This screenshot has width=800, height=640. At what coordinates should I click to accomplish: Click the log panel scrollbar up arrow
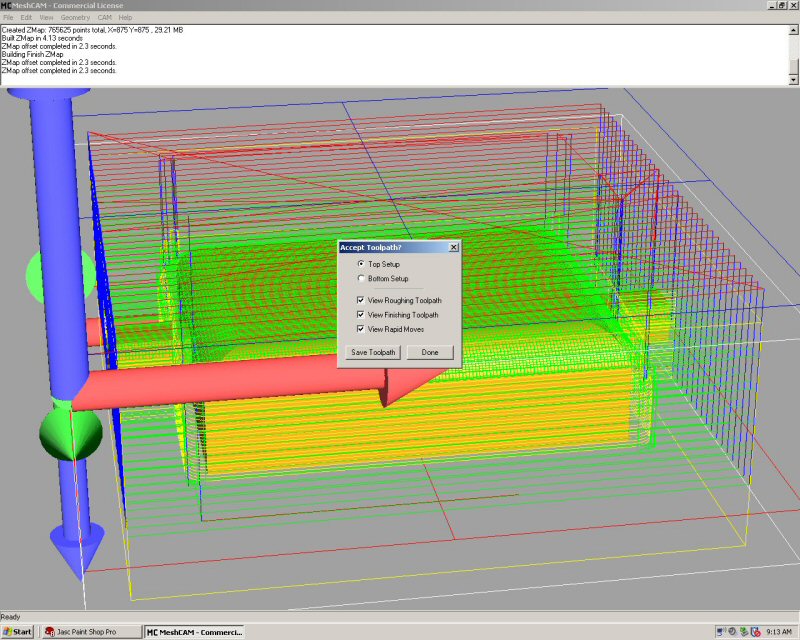[x=794, y=31]
